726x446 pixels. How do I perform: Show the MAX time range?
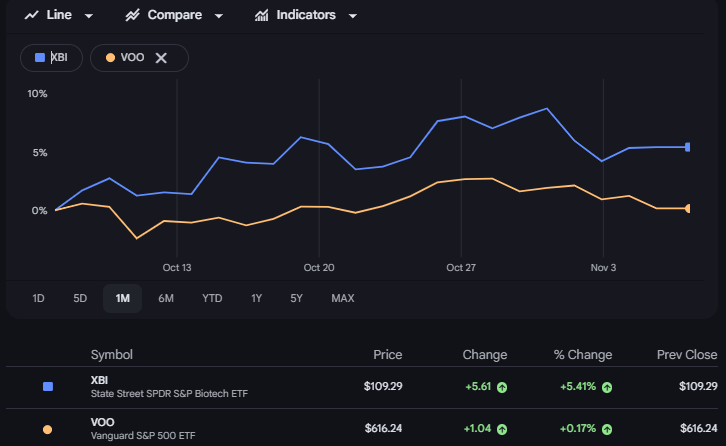point(342,298)
